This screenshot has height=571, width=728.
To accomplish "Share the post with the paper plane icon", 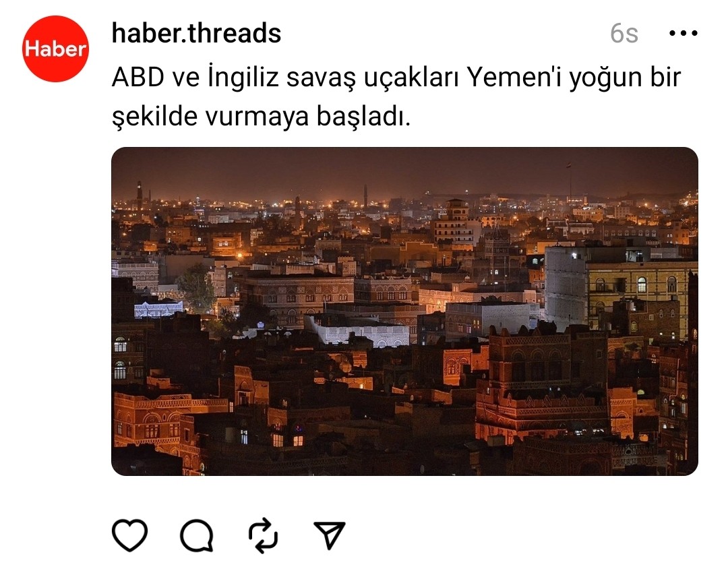I will click(330, 535).
